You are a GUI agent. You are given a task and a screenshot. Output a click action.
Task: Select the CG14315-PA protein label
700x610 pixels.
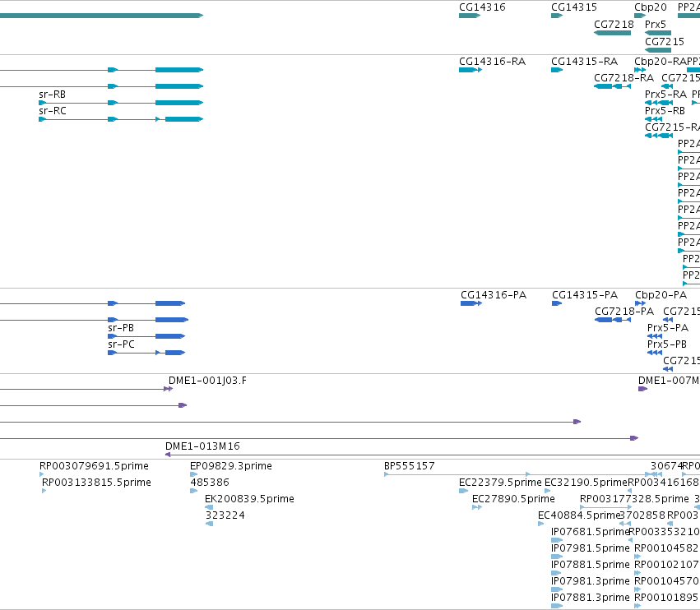[585, 295]
